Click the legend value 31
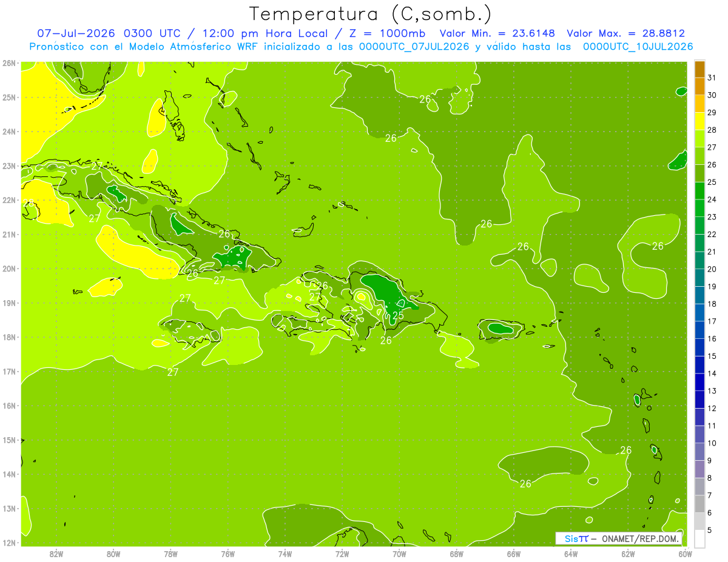 tap(712, 78)
